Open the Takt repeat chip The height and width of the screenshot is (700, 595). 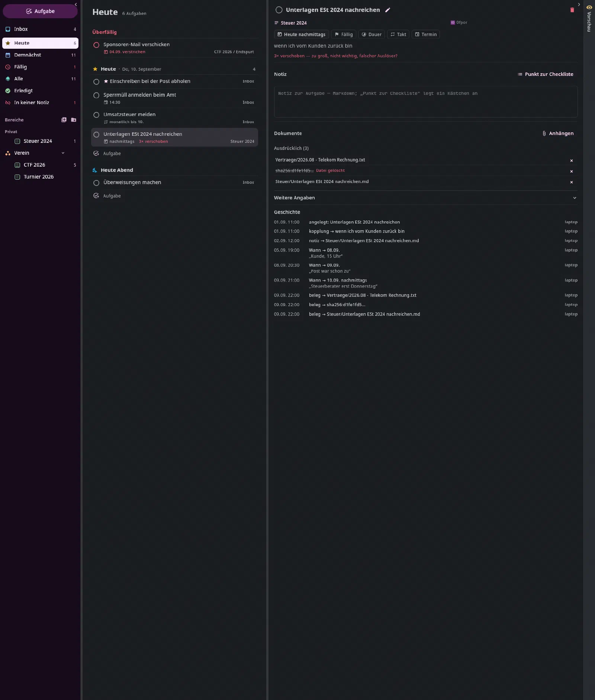[398, 35]
